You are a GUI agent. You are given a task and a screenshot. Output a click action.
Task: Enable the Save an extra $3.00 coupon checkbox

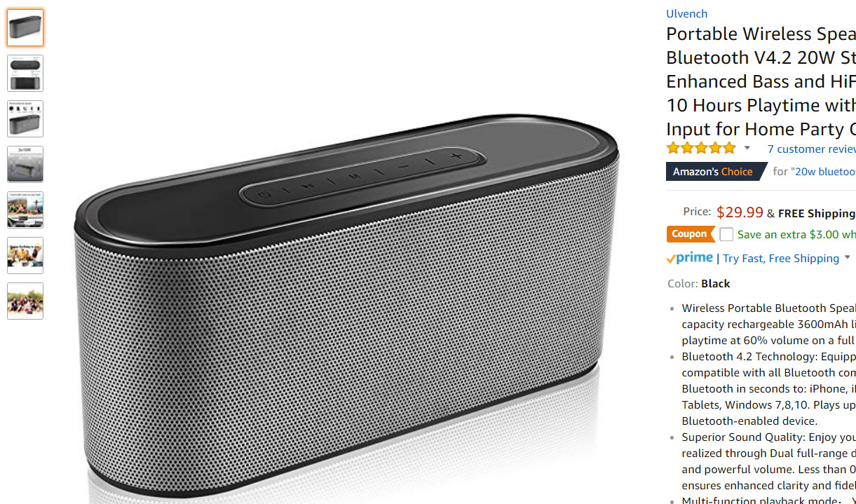coord(726,235)
